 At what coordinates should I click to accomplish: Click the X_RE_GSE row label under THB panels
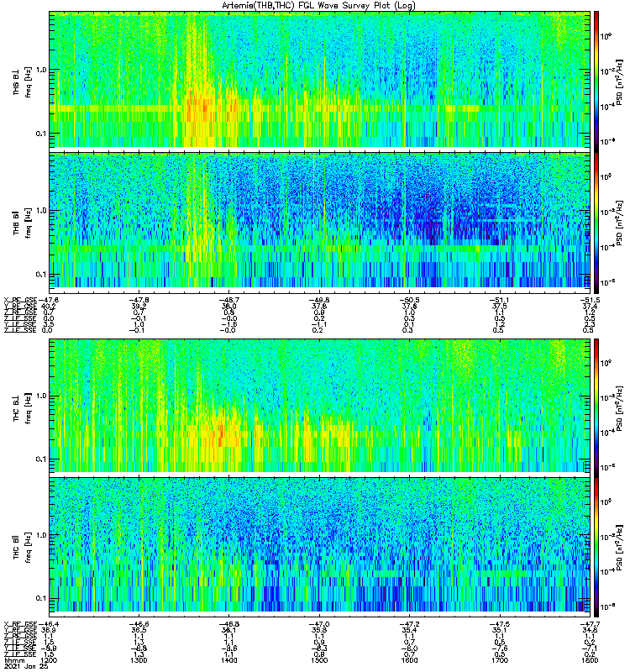point(20,300)
